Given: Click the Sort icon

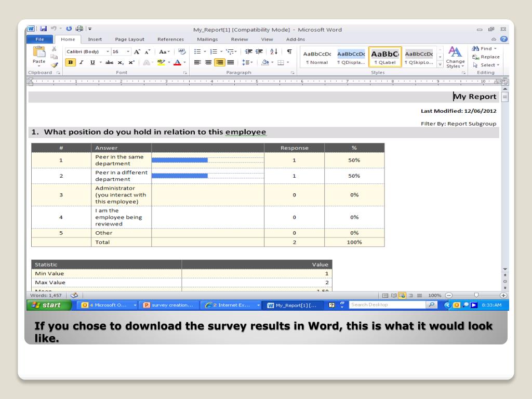Looking at the screenshot, I should point(274,51).
